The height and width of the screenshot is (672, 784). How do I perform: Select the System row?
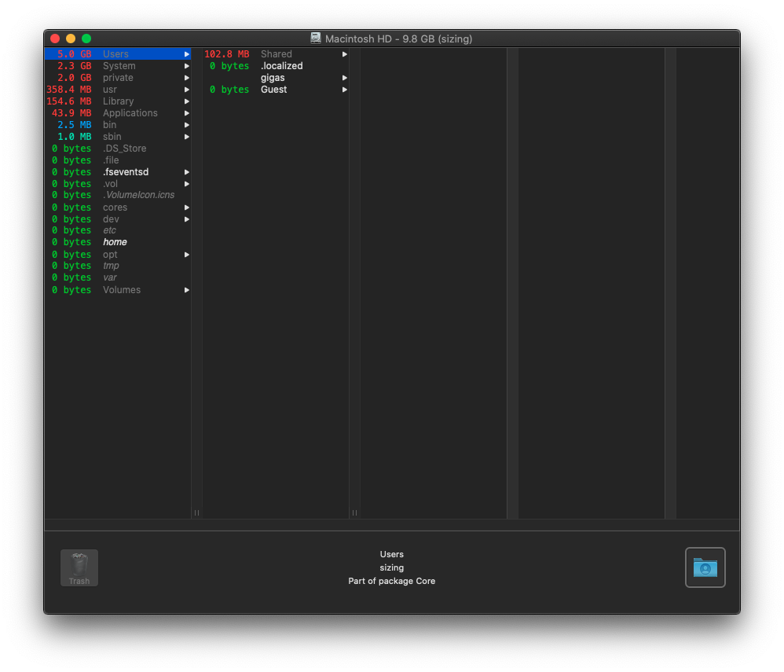tap(118, 66)
